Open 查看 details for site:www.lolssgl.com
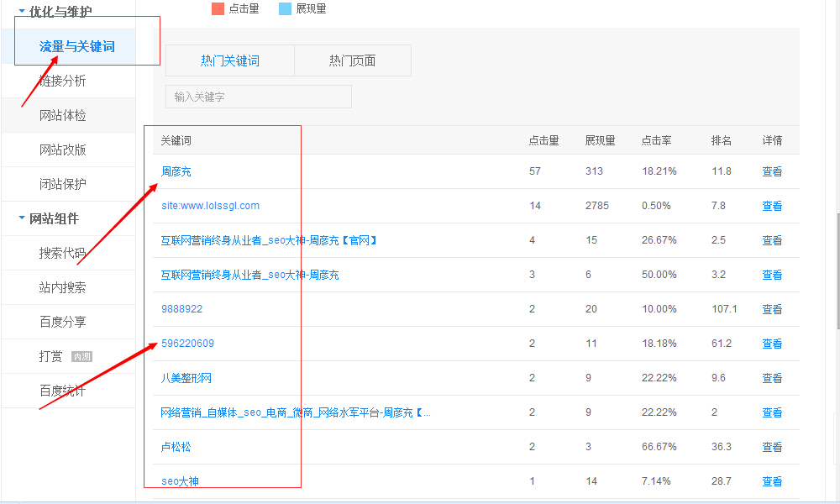 (771, 205)
